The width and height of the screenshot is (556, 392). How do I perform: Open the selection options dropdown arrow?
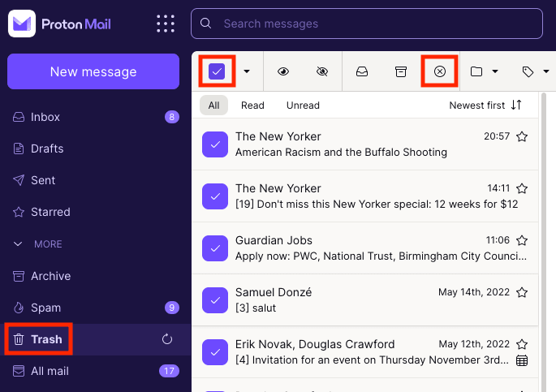(x=247, y=71)
